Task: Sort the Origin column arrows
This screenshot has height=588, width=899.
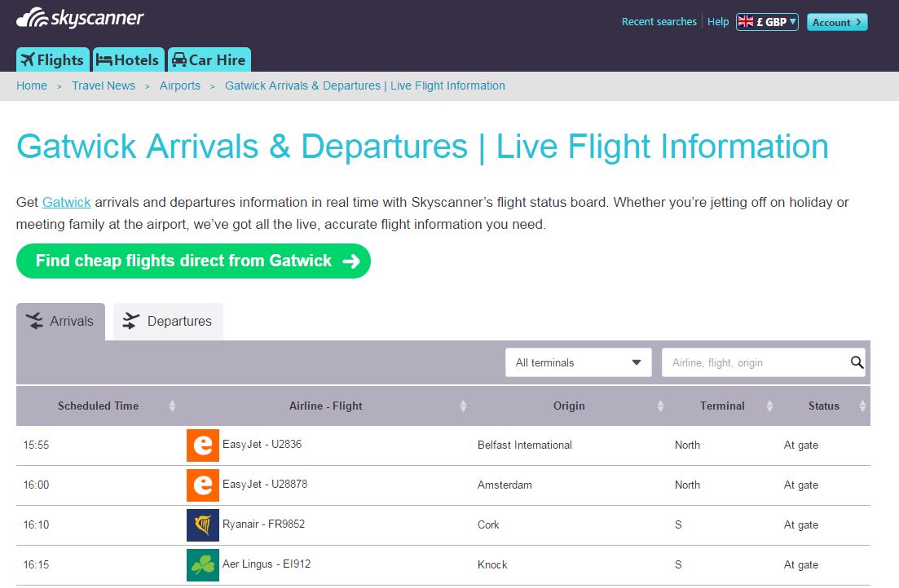Action: pos(660,406)
